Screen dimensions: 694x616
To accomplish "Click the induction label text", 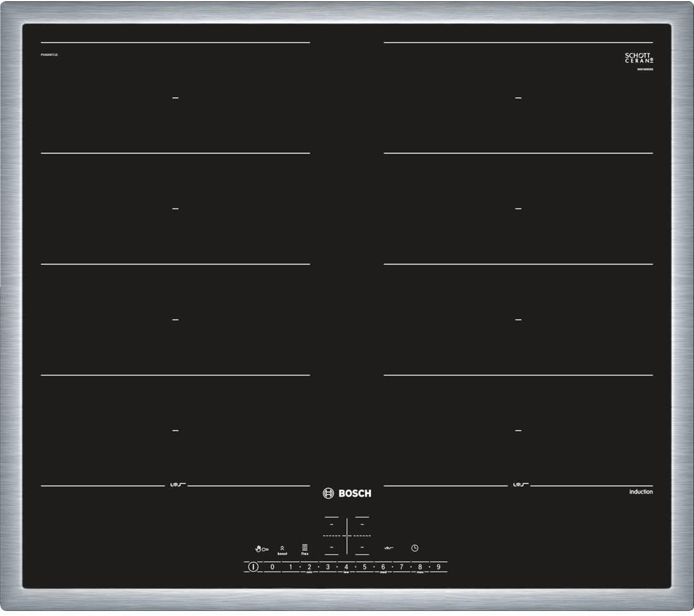I will (640, 492).
